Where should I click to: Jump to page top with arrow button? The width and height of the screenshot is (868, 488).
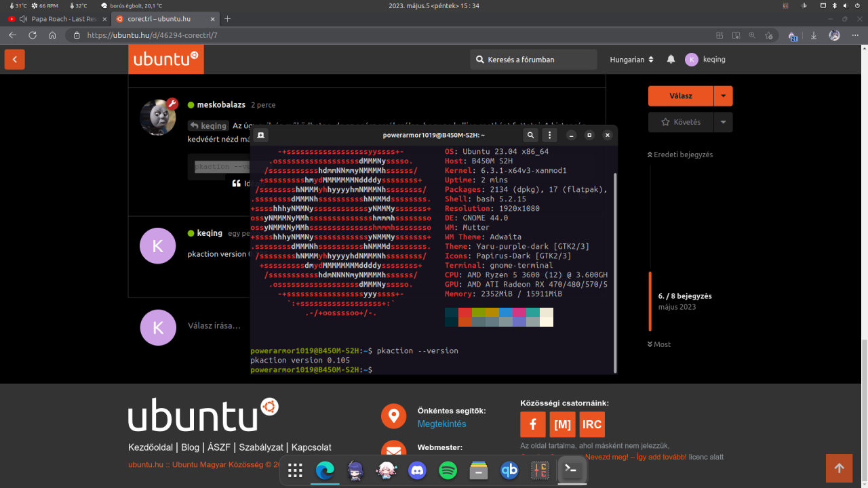pos(839,468)
